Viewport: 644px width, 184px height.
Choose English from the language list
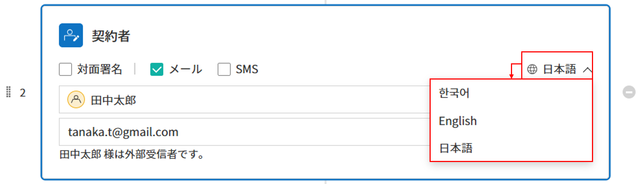pyautogui.click(x=457, y=121)
